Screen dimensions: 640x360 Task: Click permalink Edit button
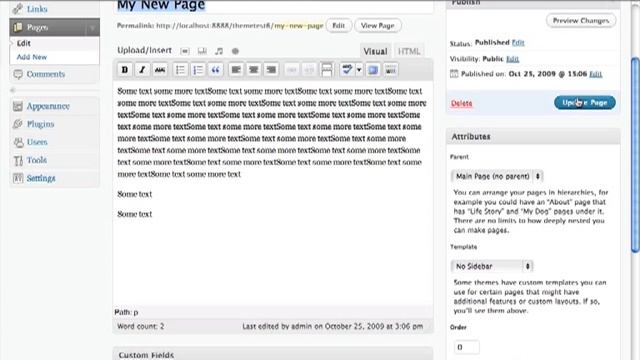[x=338, y=25]
